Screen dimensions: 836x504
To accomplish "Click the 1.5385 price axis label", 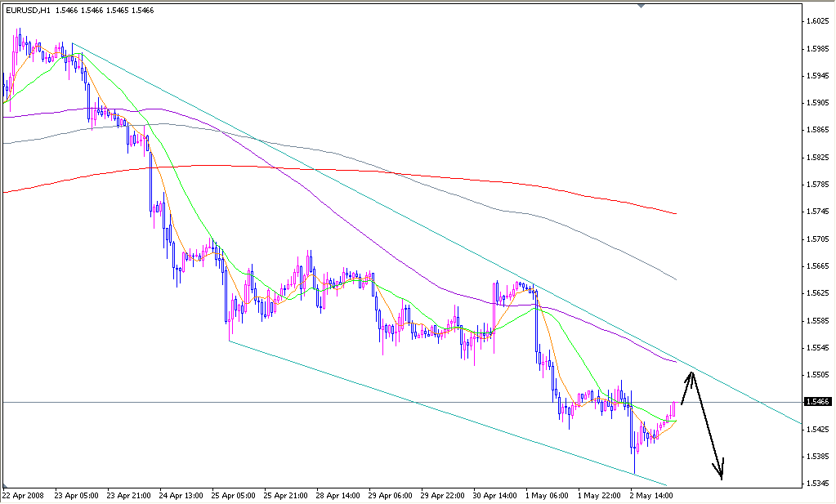I will coord(818,457).
